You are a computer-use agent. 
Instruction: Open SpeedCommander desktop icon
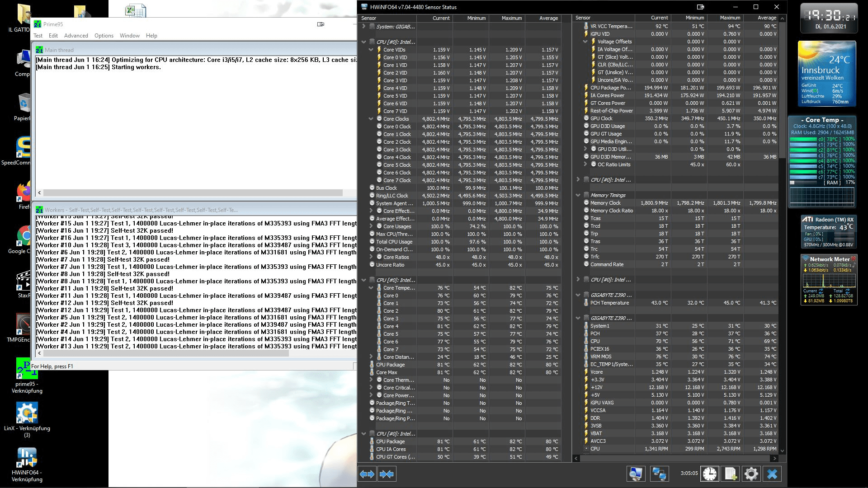click(16, 151)
